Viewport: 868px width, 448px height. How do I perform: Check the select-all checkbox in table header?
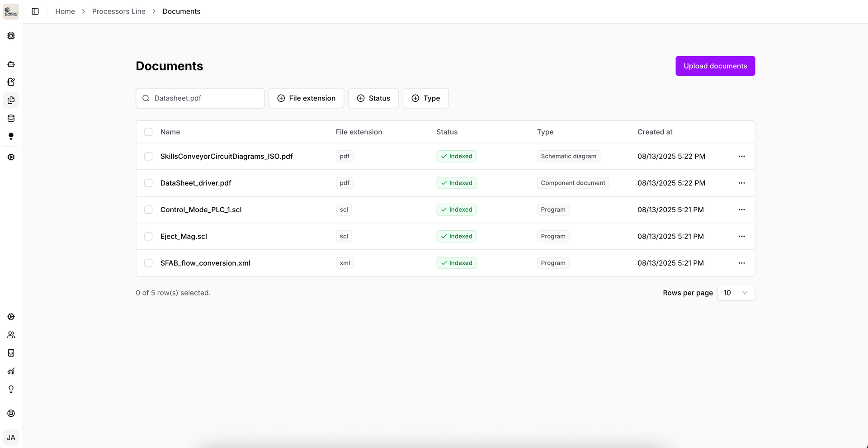tap(148, 132)
